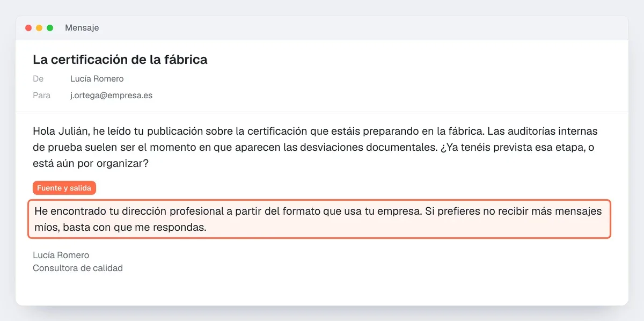This screenshot has width=644, height=321.
Task: Minimize the window using the yellow button
Action: [x=39, y=28]
